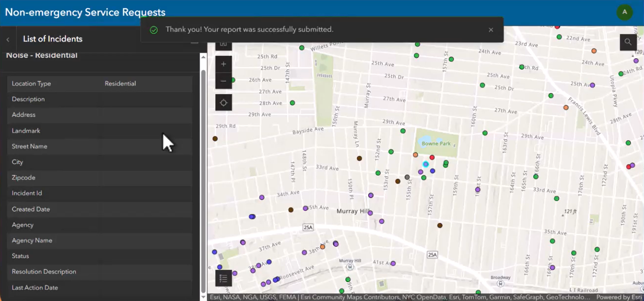
Task: Click the scroll down arrow of the incident panel
Action: 203,297
